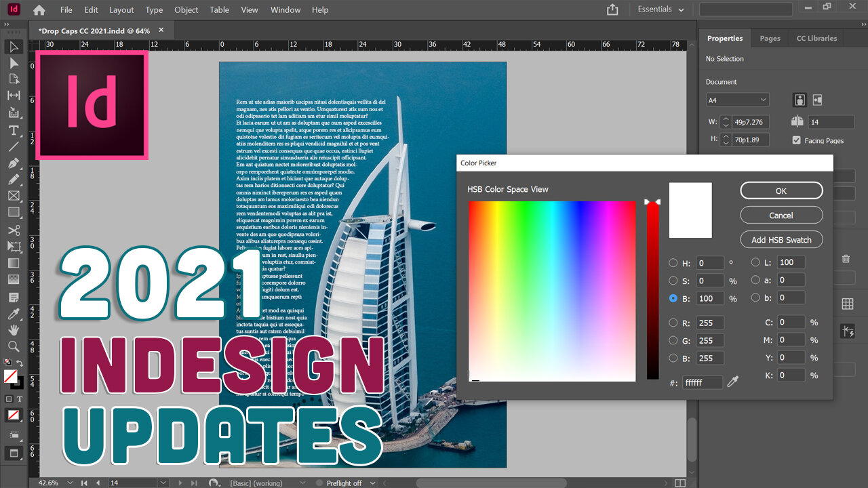This screenshot has width=868, height=488.
Task: Select the Free Transform tool
Action: pyautogui.click(x=14, y=247)
